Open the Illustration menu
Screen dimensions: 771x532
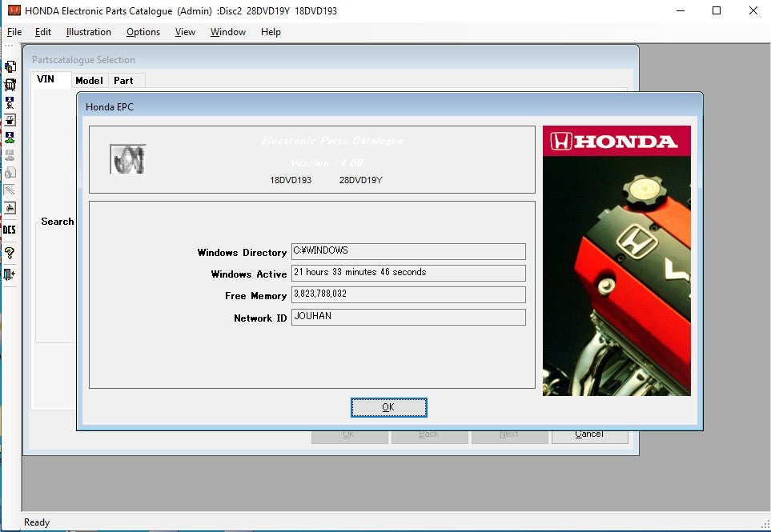pyautogui.click(x=88, y=32)
